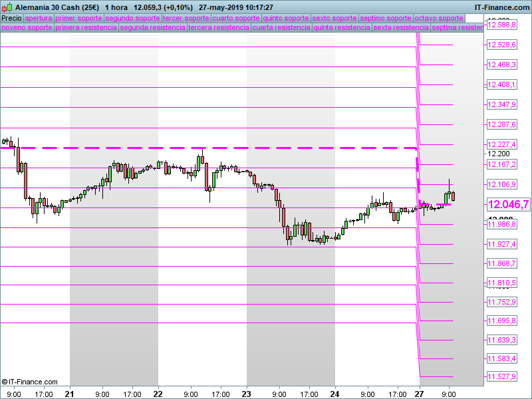Click the latest red candlestick on 27 May

point(454,196)
